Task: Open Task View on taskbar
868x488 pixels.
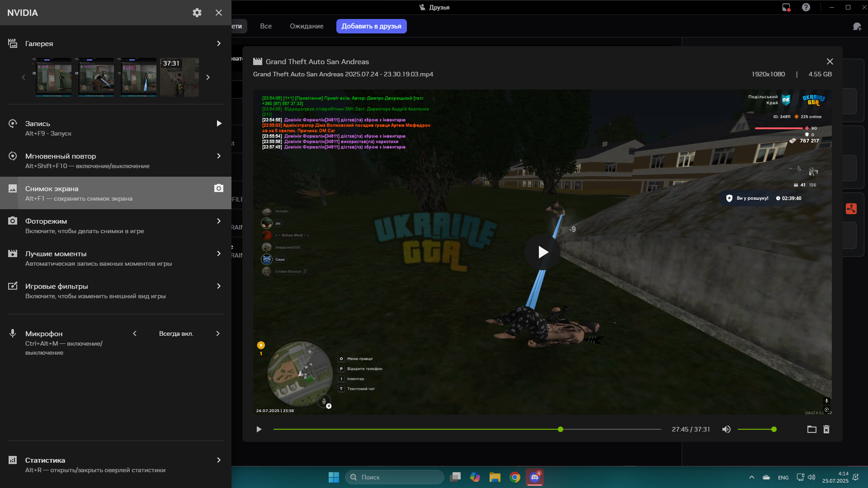Action: click(455, 477)
